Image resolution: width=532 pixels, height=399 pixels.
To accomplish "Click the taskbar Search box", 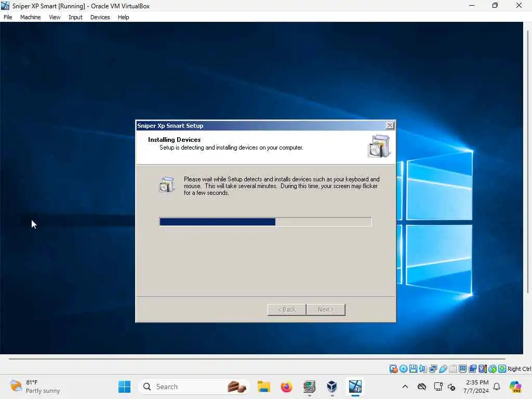I will tap(194, 387).
